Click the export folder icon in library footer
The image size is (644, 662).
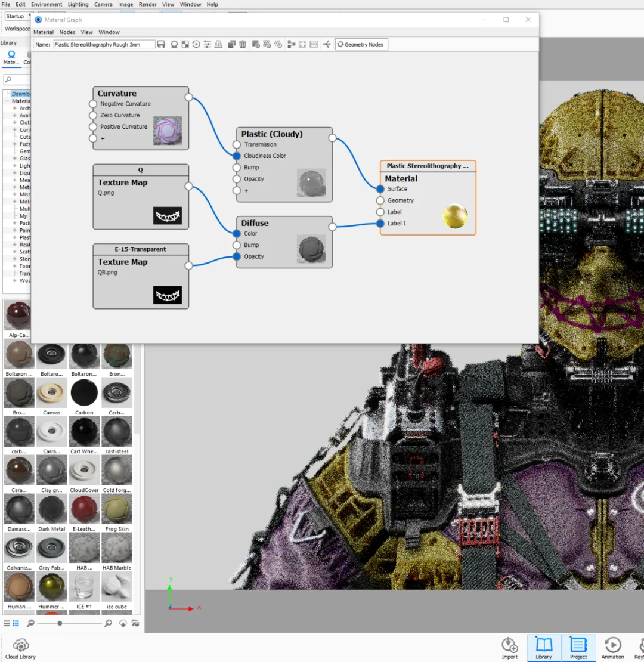point(135,623)
